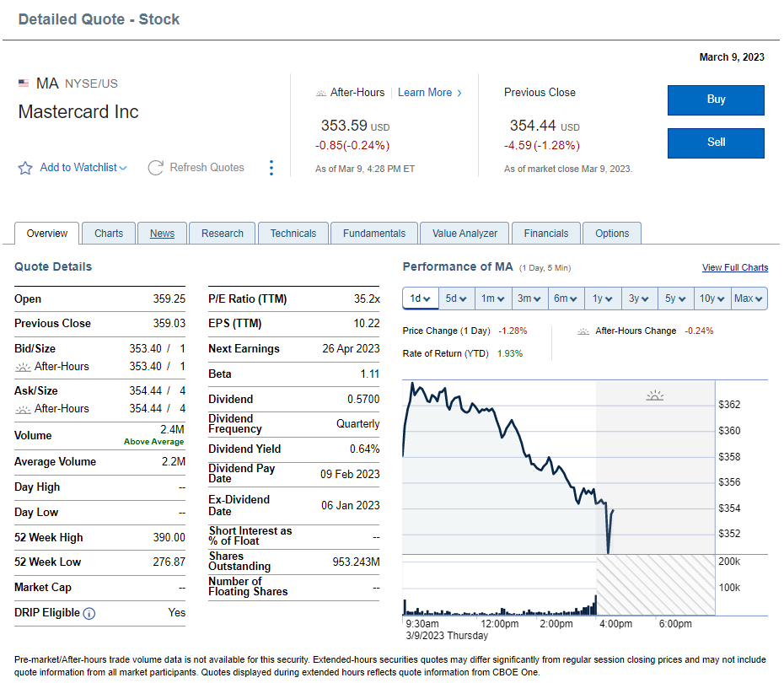Select the 1m chart range

pos(493,298)
